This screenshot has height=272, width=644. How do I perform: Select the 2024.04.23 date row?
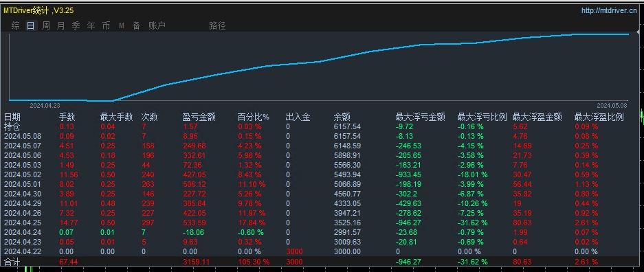click(x=23, y=242)
